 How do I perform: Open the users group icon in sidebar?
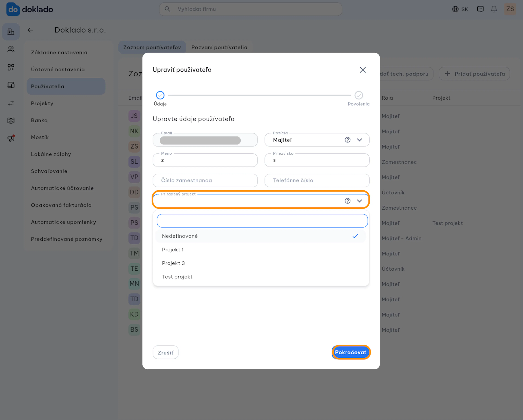tap(11, 49)
